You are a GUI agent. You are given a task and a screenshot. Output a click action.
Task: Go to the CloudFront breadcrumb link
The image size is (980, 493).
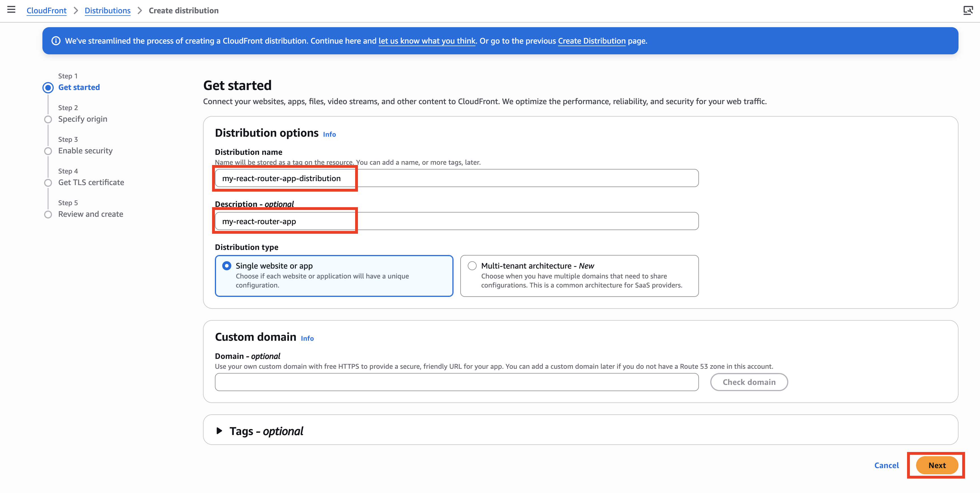[46, 11]
